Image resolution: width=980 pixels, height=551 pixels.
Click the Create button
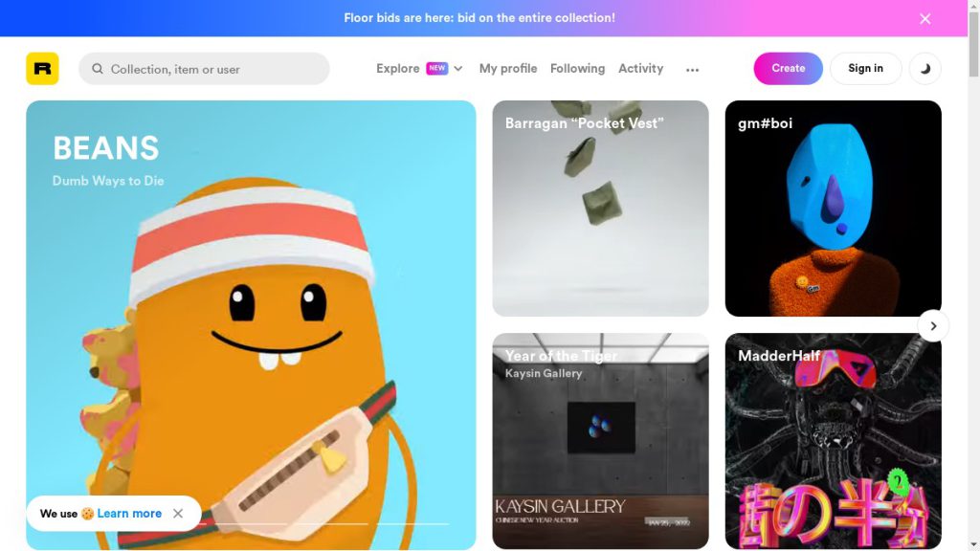(x=789, y=69)
